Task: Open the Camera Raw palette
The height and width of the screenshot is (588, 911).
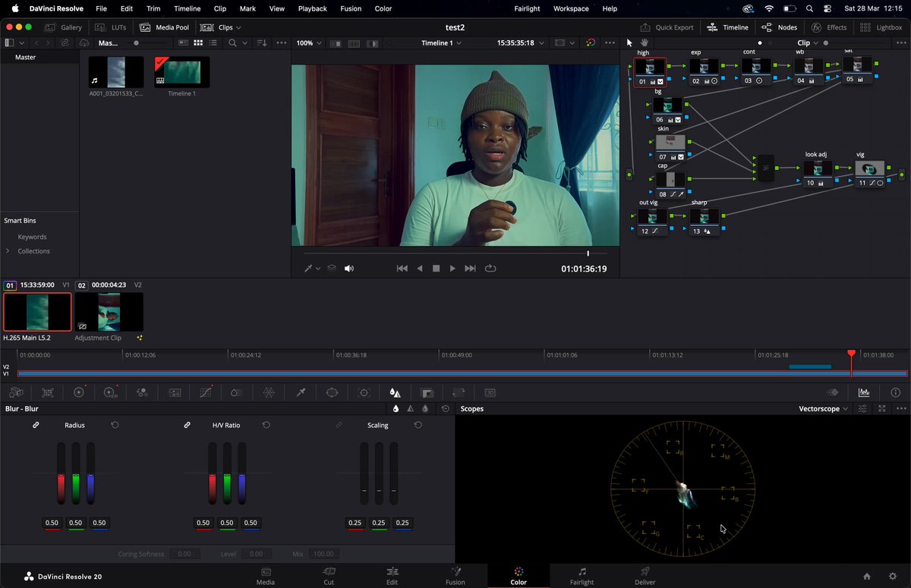Action: coord(16,392)
